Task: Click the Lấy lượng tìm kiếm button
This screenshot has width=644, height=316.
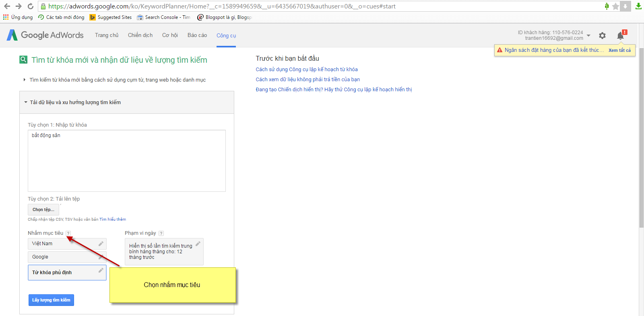Action: [x=51, y=300]
